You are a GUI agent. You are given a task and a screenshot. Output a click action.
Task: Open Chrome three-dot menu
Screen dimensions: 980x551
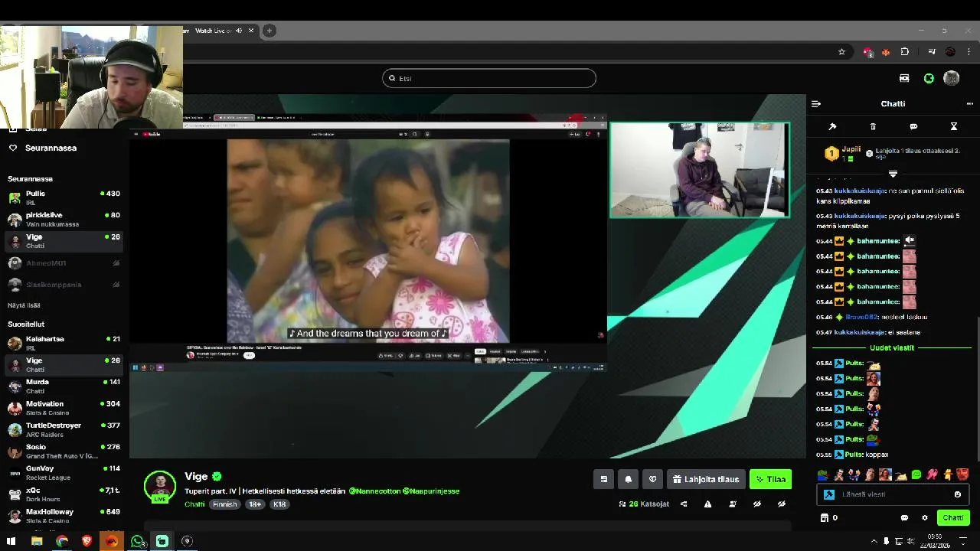pyautogui.click(x=969, y=52)
